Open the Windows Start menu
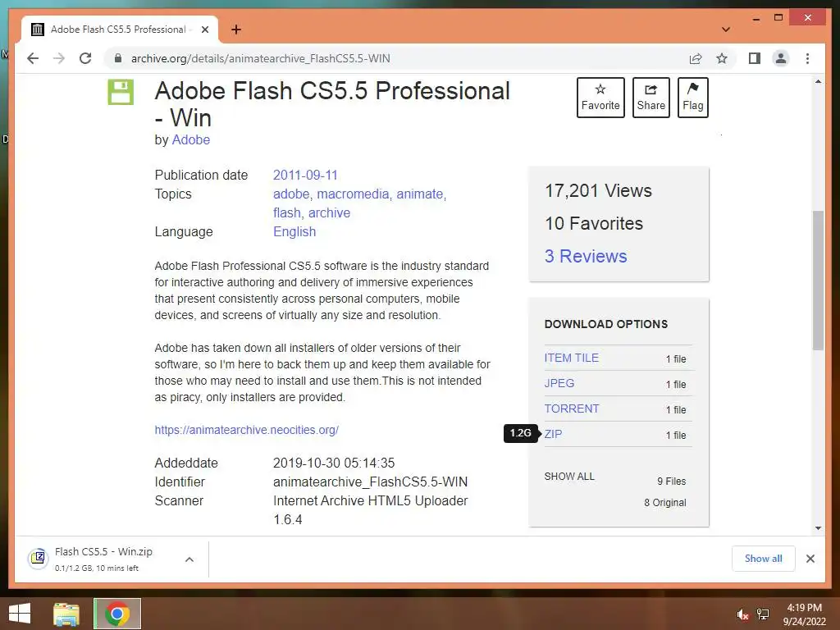Screen dimensions: 840x630 pos(20,614)
